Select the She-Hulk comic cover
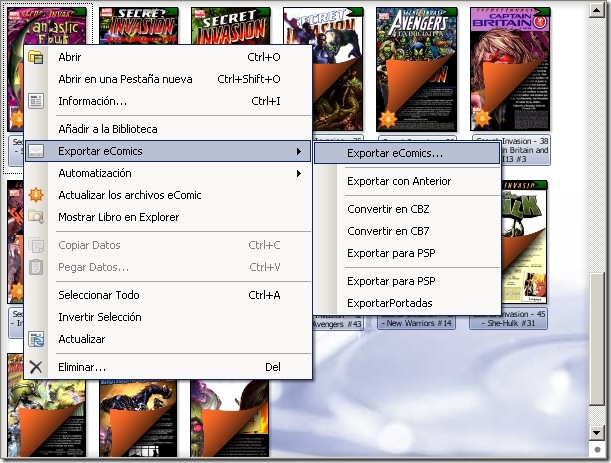 click(x=524, y=242)
